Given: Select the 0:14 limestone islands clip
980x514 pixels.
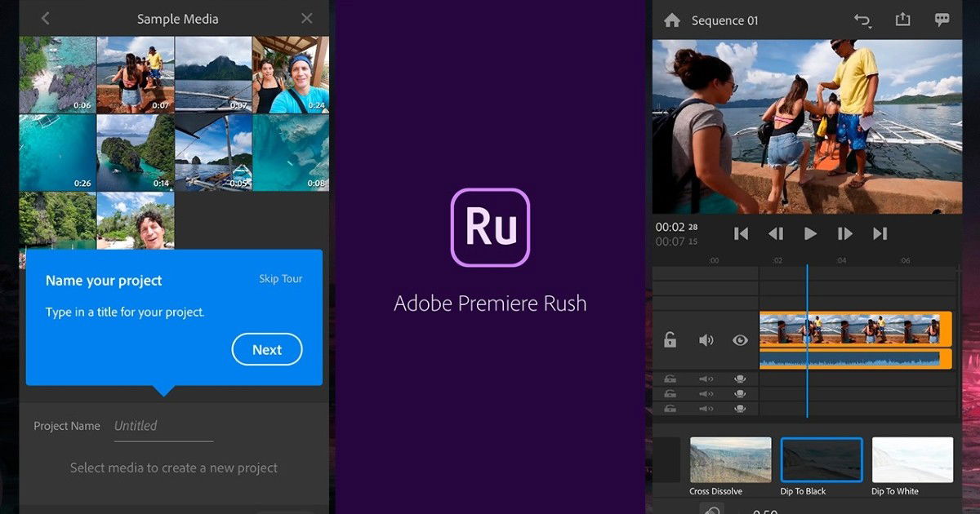Looking at the screenshot, I should [x=135, y=153].
